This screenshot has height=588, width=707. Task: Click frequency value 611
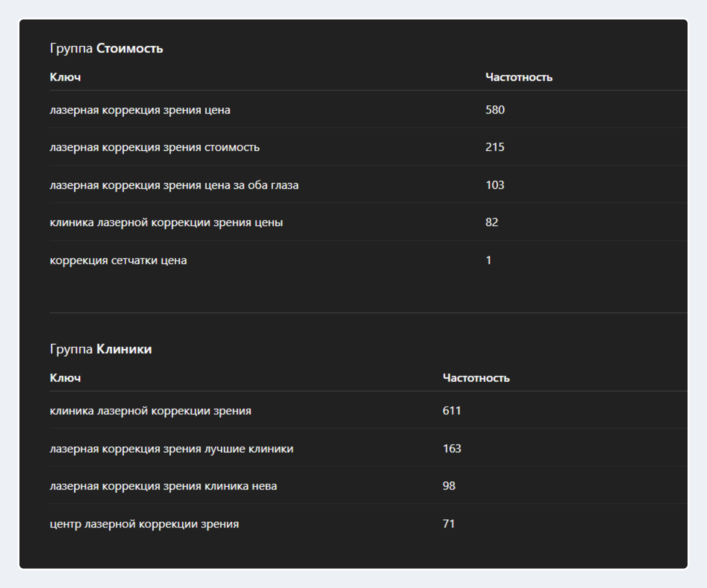pos(452,411)
